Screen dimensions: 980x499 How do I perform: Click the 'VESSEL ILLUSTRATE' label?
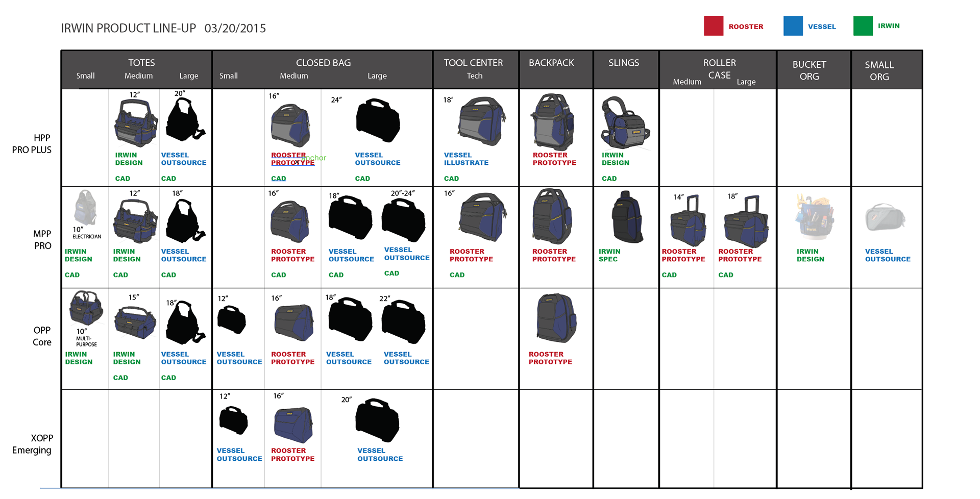coord(466,159)
